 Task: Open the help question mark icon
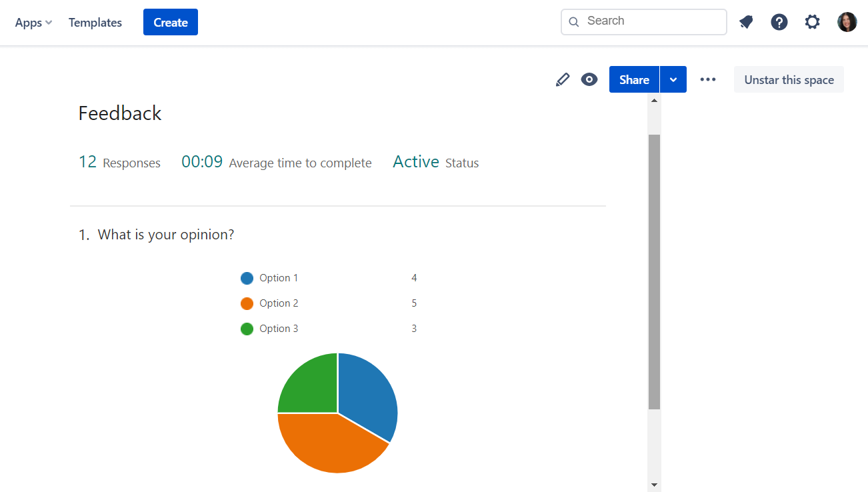779,22
